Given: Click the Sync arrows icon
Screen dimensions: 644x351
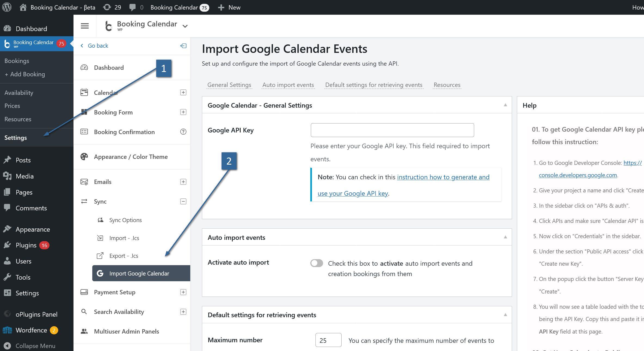Looking at the screenshot, I should pyautogui.click(x=84, y=201).
